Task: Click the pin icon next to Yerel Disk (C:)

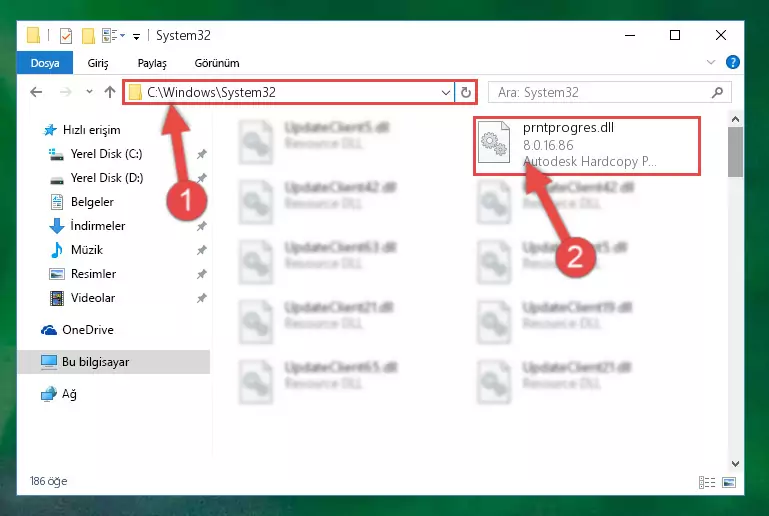Action: (201, 154)
